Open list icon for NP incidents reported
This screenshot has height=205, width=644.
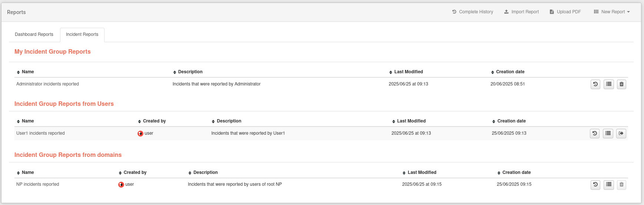click(x=609, y=185)
